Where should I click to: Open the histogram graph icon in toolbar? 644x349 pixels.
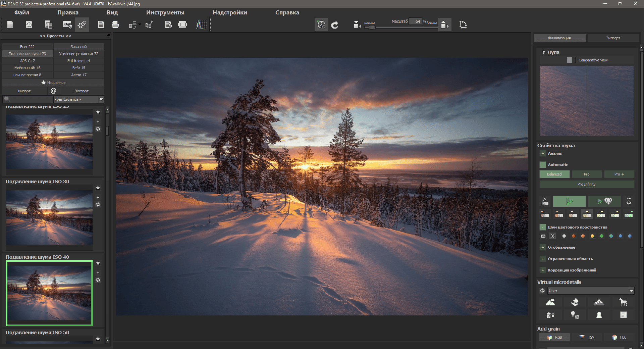pos(201,24)
